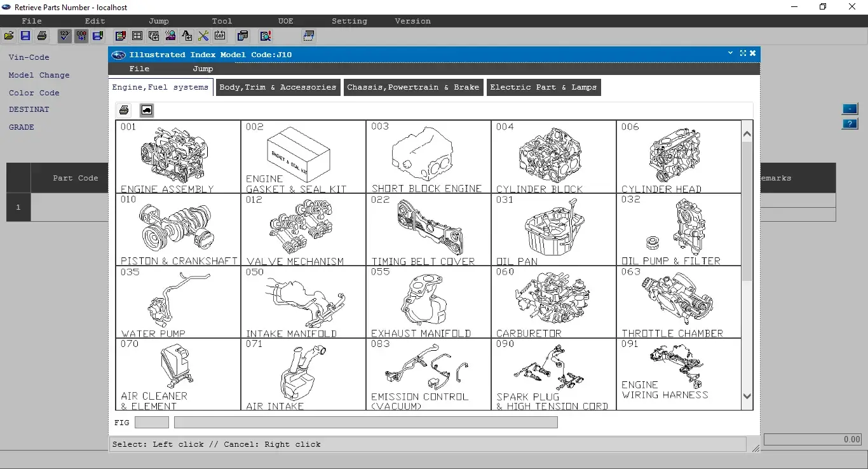This screenshot has width=868, height=469.
Task: Open the GRP group search toolbar icon
Action: pyautogui.click(x=220, y=36)
